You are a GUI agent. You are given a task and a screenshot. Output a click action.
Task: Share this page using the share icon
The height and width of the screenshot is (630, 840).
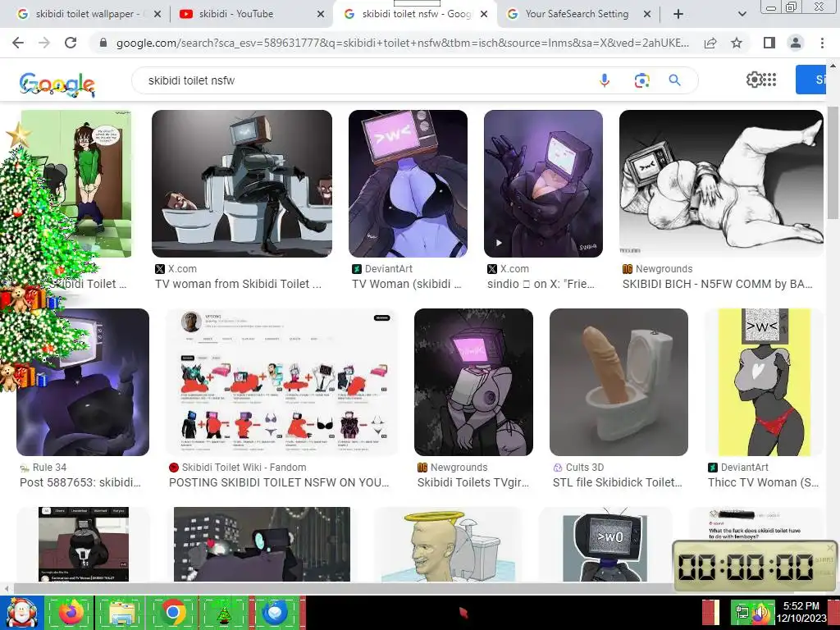point(710,43)
